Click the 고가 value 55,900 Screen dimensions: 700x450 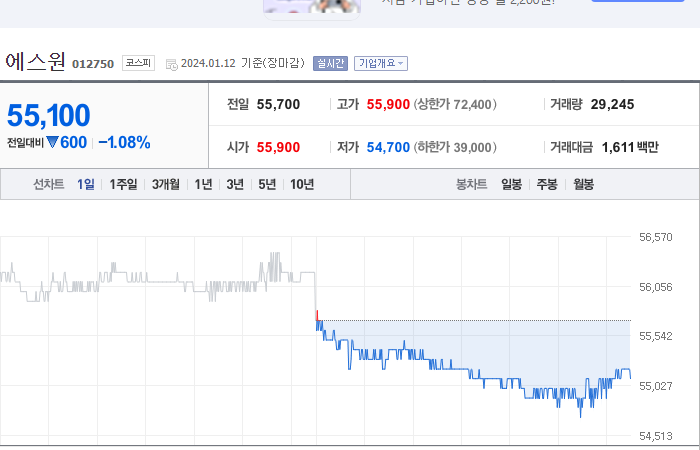(x=388, y=104)
